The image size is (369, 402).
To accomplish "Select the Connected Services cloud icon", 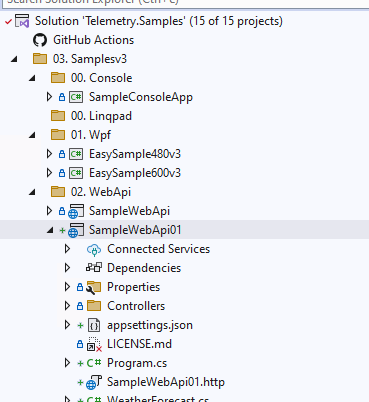I will pyautogui.click(x=94, y=249).
